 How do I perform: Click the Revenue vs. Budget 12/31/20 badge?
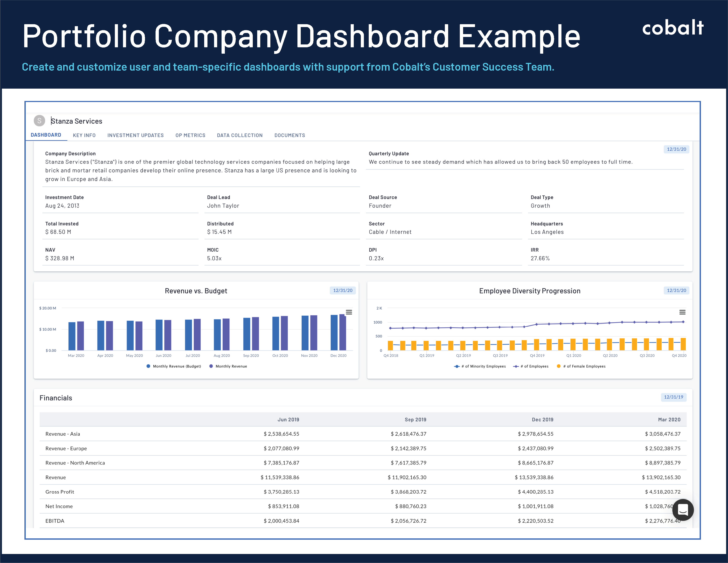click(x=343, y=291)
